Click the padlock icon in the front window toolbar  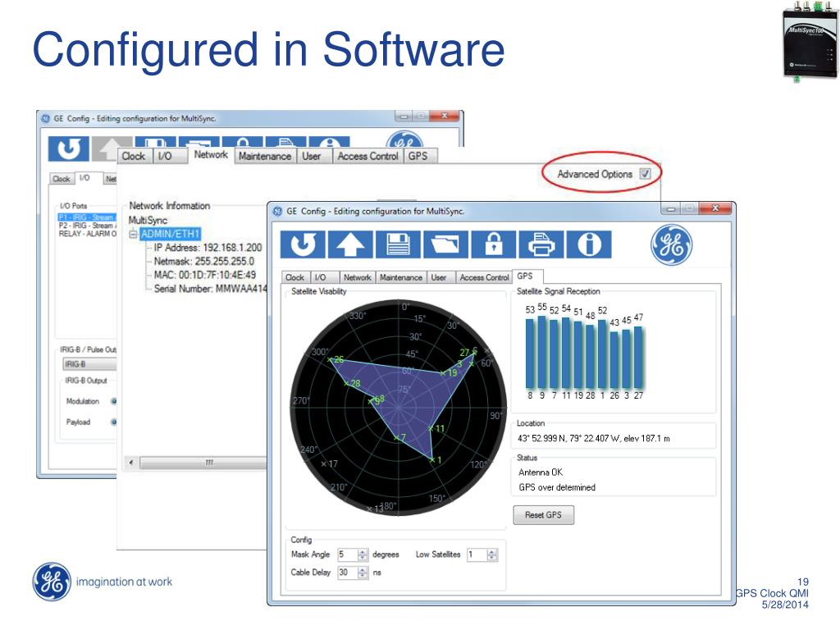coord(493,244)
